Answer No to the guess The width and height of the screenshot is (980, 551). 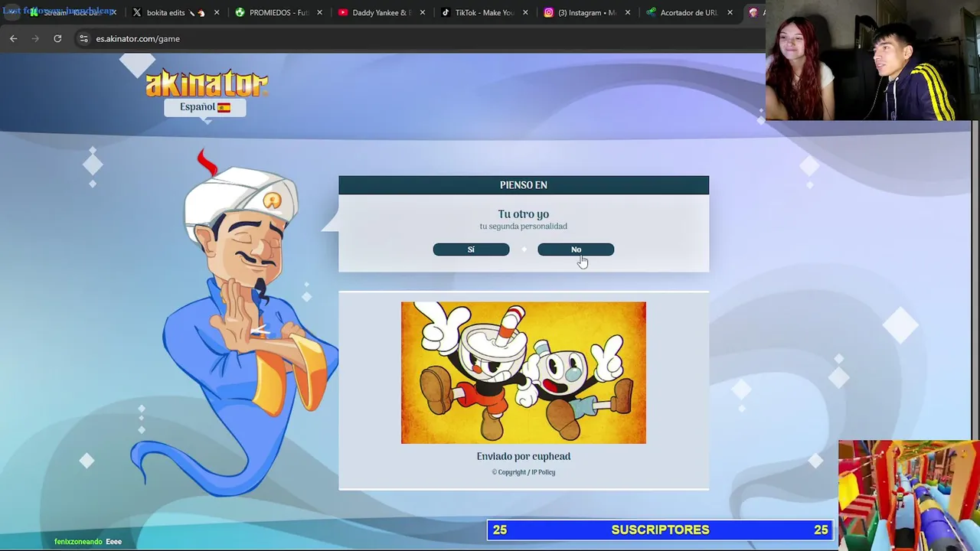pyautogui.click(x=576, y=249)
